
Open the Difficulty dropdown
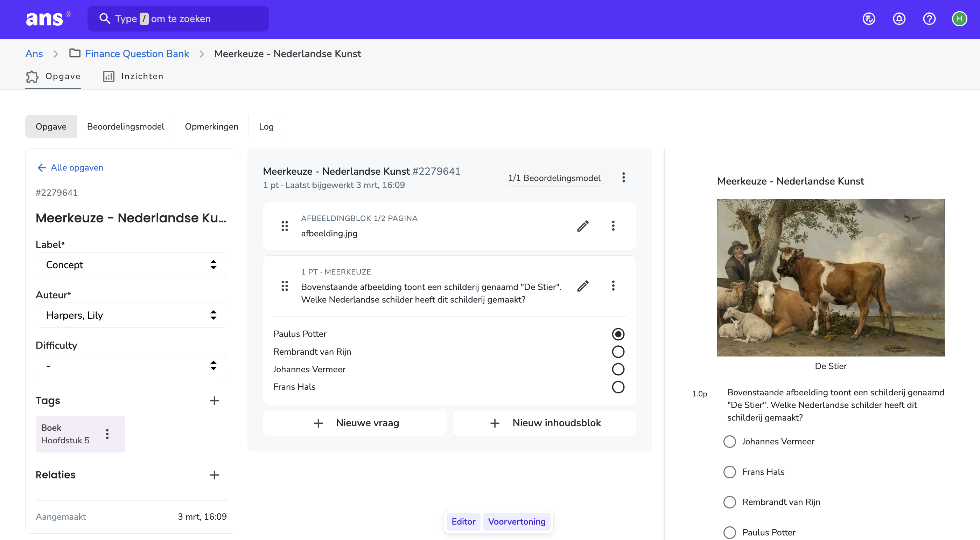tap(131, 366)
